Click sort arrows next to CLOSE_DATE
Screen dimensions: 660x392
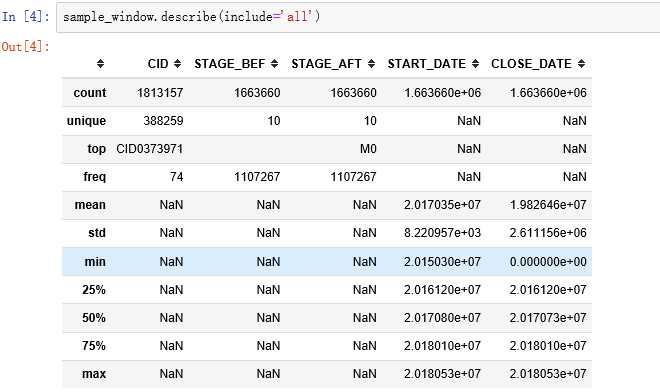pos(581,64)
